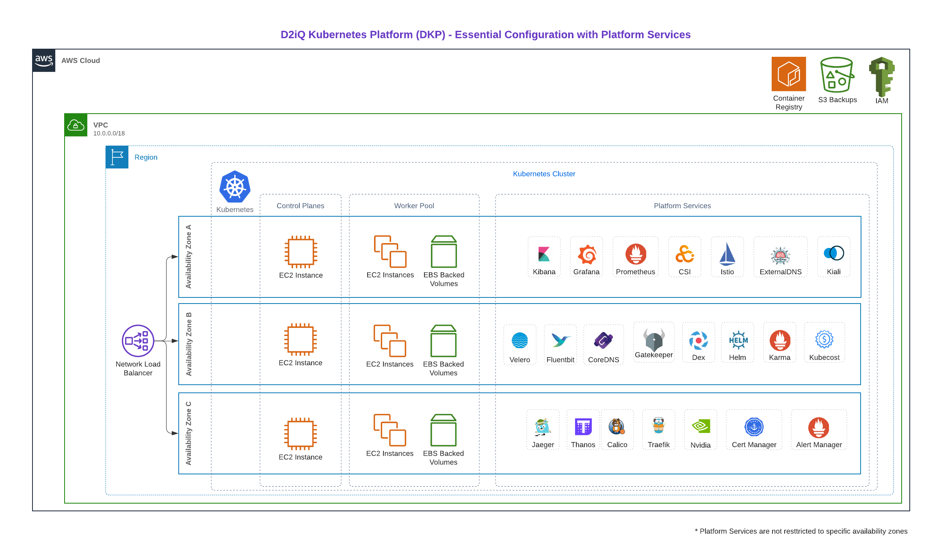Select the Helm service icon
Viewport: 926px width, 560px height.
pos(738,340)
